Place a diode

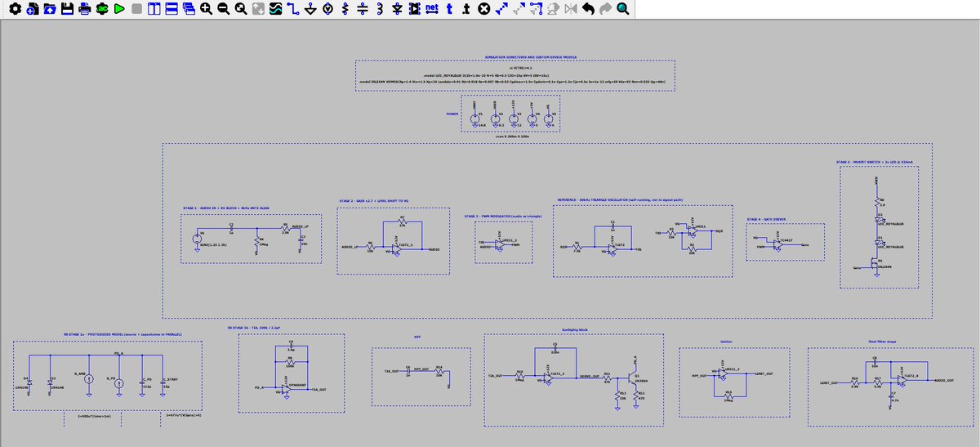coord(397,9)
